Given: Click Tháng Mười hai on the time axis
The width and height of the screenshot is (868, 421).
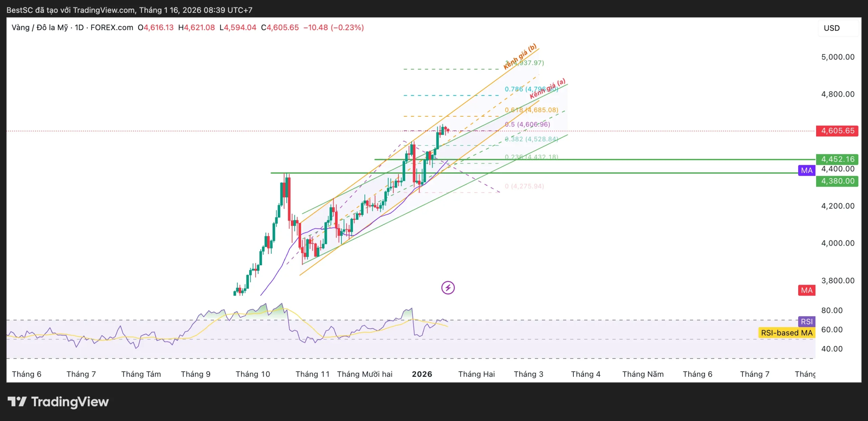Looking at the screenshot, I should point(364,374).
